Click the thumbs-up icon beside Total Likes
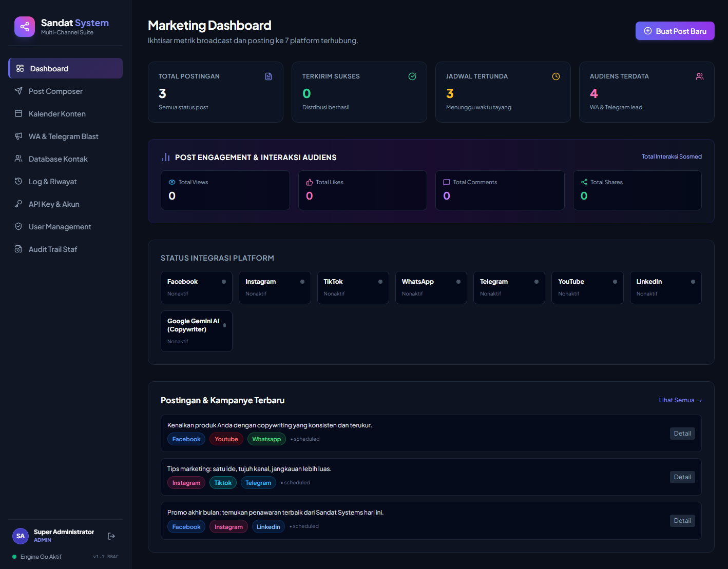Image resolution: width=728 pixels, height=569 pixels. (x=310, y=182)
